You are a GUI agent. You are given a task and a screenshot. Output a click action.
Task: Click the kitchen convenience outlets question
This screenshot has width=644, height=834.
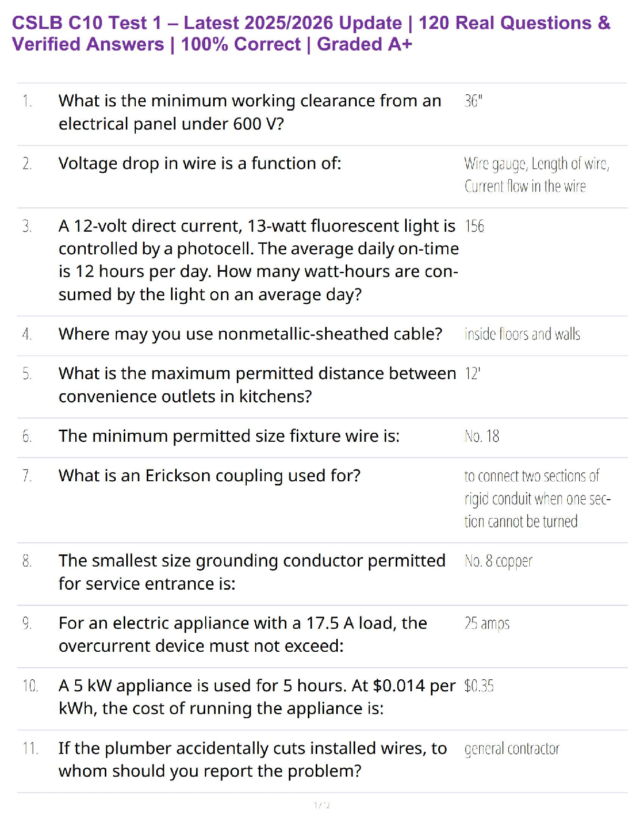coord(257,385)
